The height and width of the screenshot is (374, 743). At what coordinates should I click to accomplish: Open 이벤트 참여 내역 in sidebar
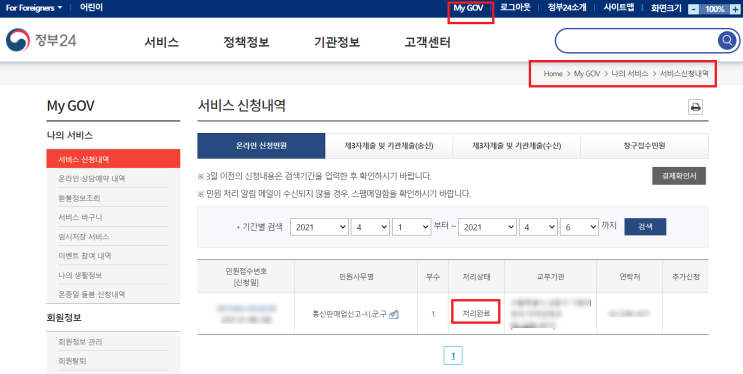point(84,256)
